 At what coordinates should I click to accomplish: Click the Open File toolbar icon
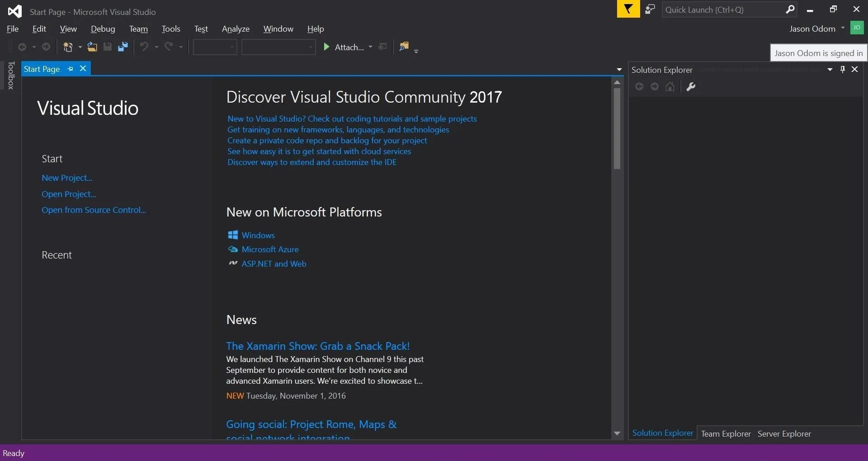coord(92,47)
